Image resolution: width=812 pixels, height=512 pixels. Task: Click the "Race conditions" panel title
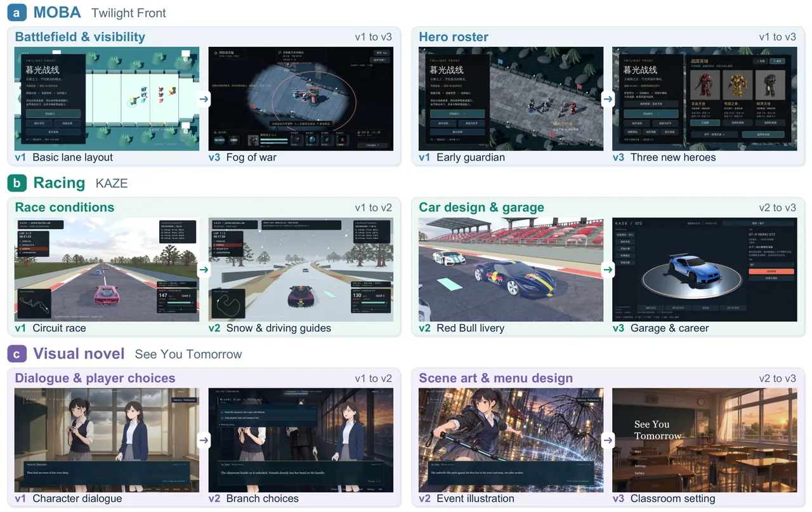[x=65, y=207]
